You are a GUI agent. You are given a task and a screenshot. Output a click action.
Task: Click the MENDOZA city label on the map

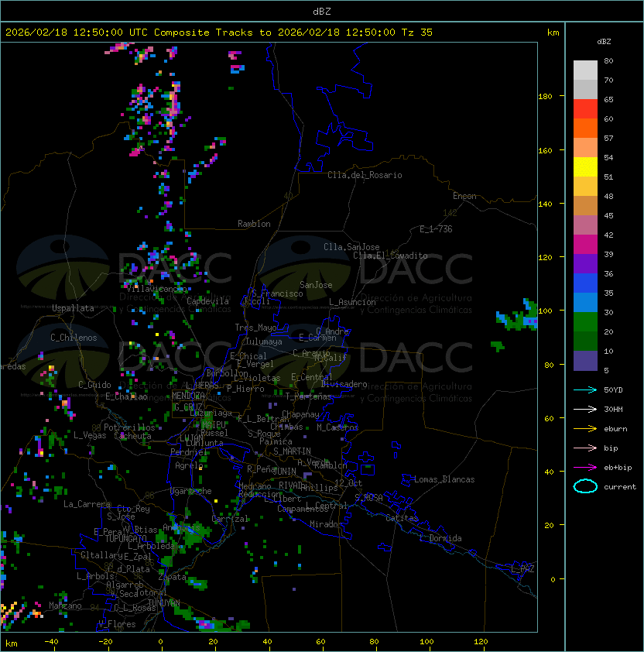coord(188,395)
